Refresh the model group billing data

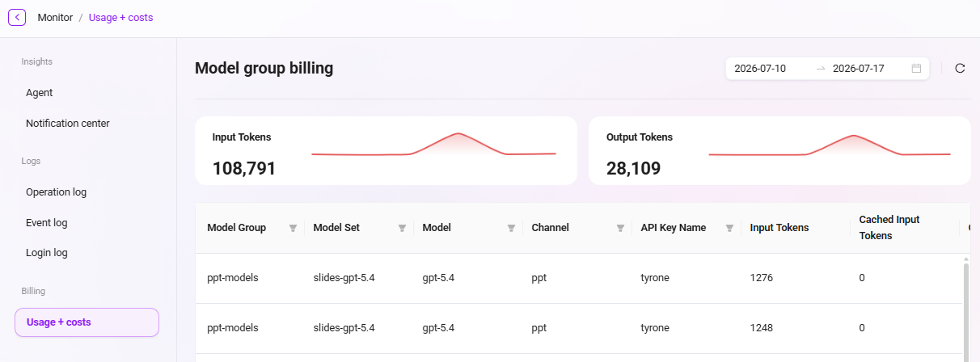[x=960, y=69]
